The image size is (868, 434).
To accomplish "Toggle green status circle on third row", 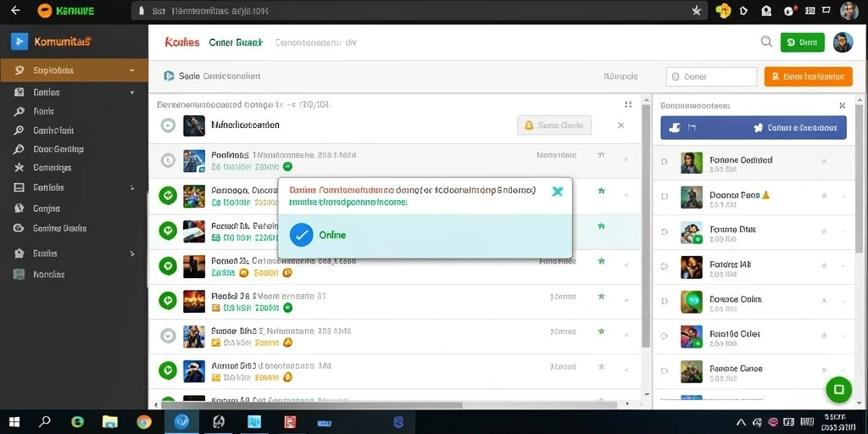I will (168, 195).
